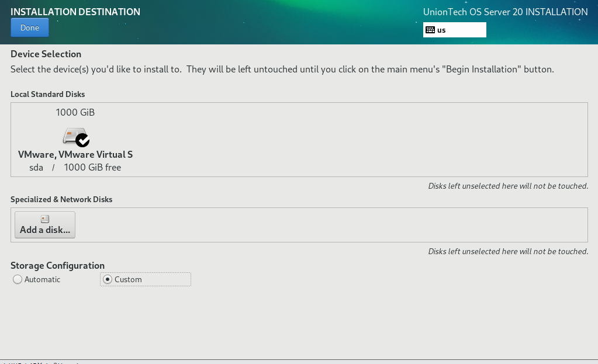Click the VMware, VMware Virtual S disk name

click(75, 154)
